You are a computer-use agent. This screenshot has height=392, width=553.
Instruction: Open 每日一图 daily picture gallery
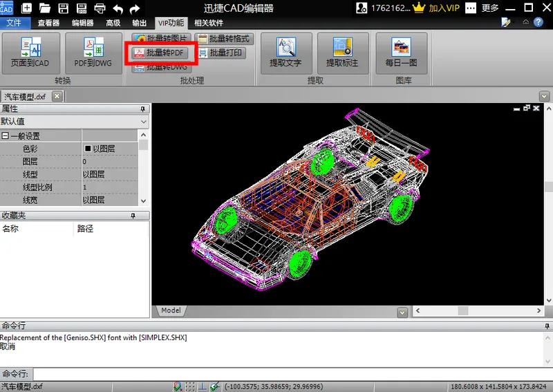pyautogui.click(x=402, y=53)
